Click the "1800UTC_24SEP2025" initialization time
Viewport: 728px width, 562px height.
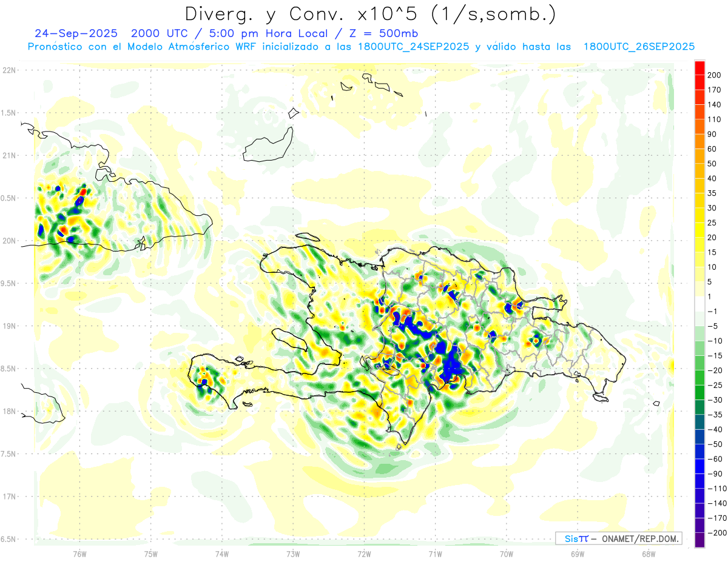414,47
